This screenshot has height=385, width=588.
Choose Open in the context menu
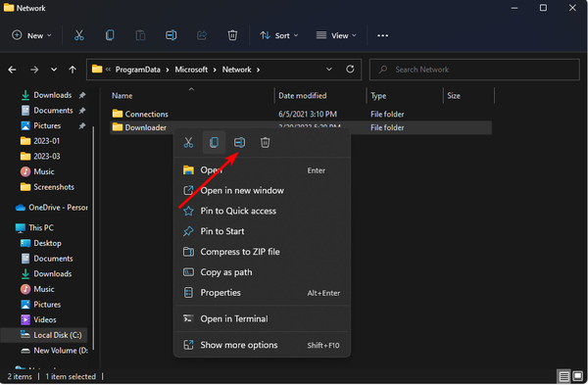coord(262,170)
